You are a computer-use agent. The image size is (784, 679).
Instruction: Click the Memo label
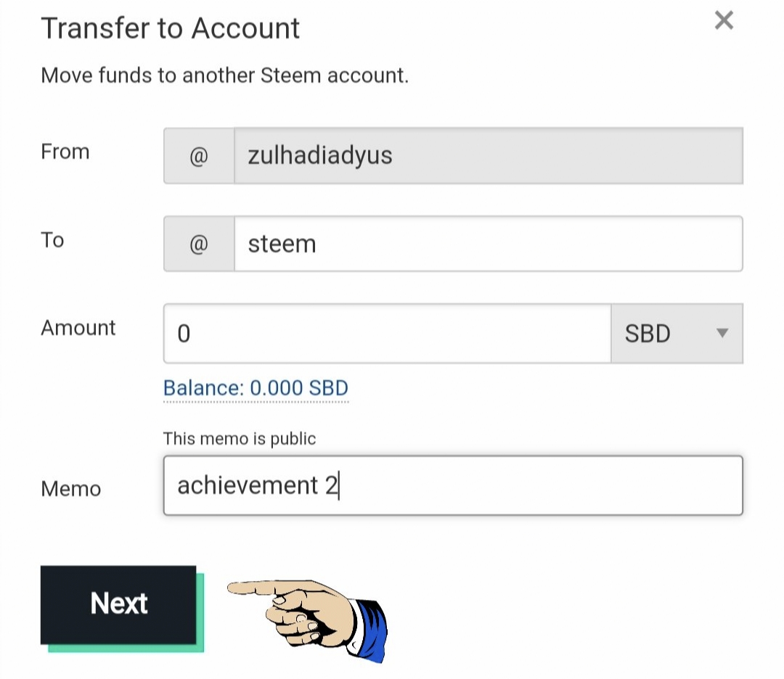click(70, 489)
